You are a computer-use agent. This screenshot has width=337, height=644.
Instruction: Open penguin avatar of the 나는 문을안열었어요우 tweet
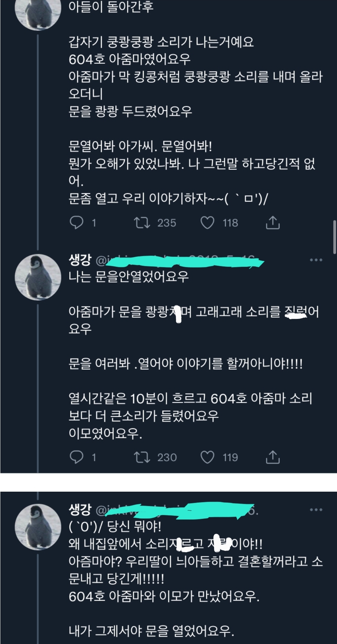pos(38,277)
